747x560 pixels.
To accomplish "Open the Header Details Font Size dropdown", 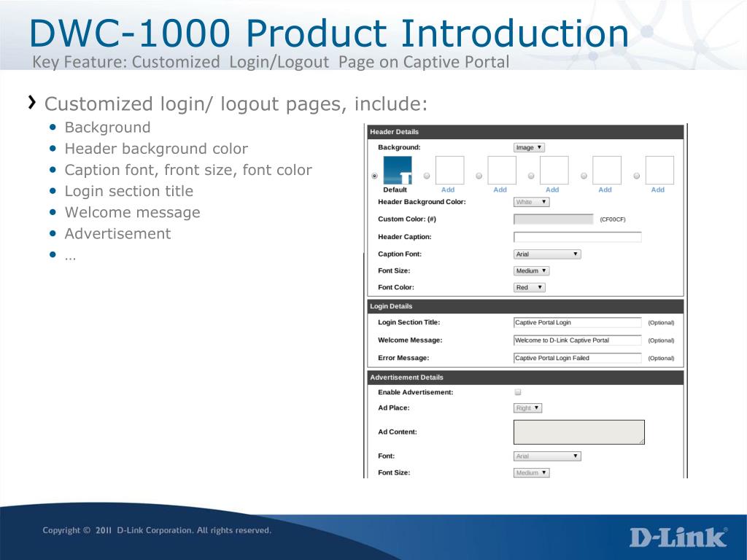I will click(x=531, y=271).
